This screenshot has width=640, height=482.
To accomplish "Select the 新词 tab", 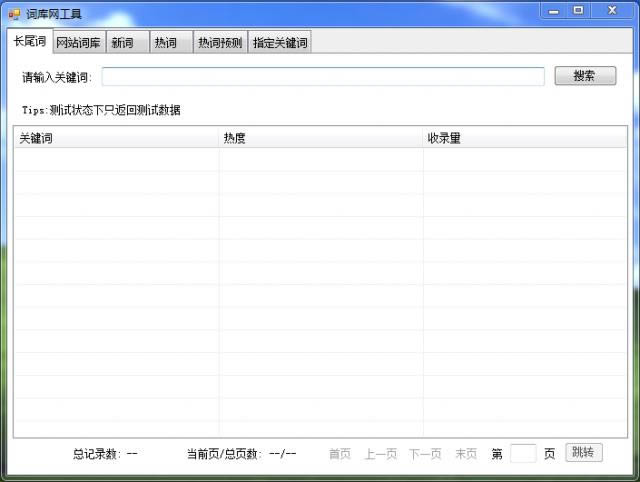I will point(122,43).
